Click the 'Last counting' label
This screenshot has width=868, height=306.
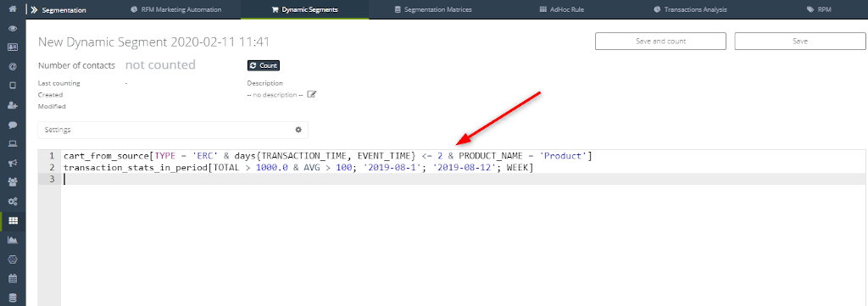pos(58,83)
